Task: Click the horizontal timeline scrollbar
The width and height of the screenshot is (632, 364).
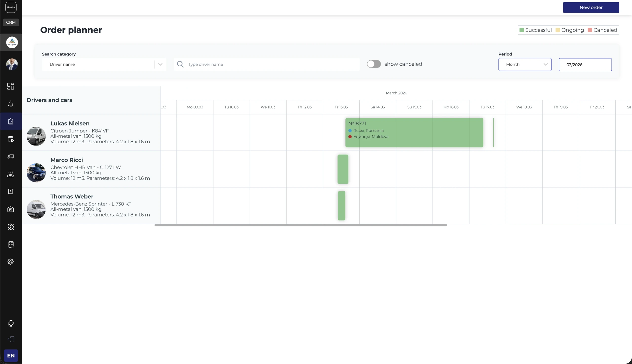Action: [x=300, y=225]
